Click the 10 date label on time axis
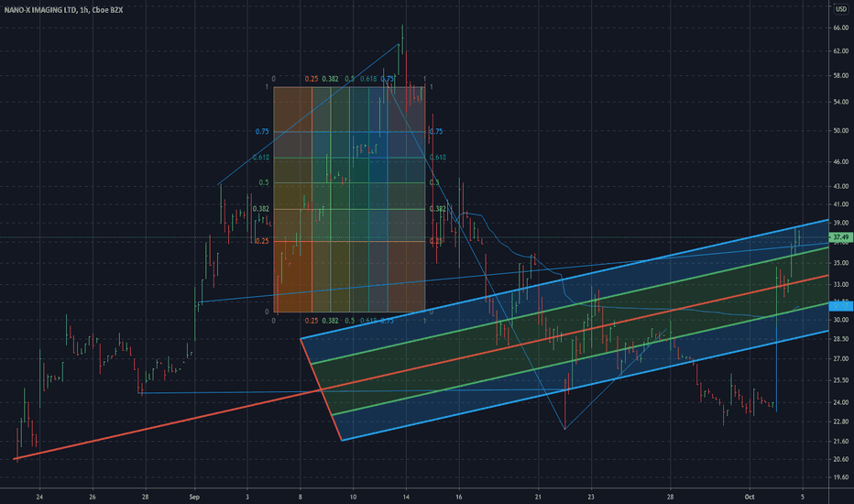The image size is (854, 504). coord(353,497)
